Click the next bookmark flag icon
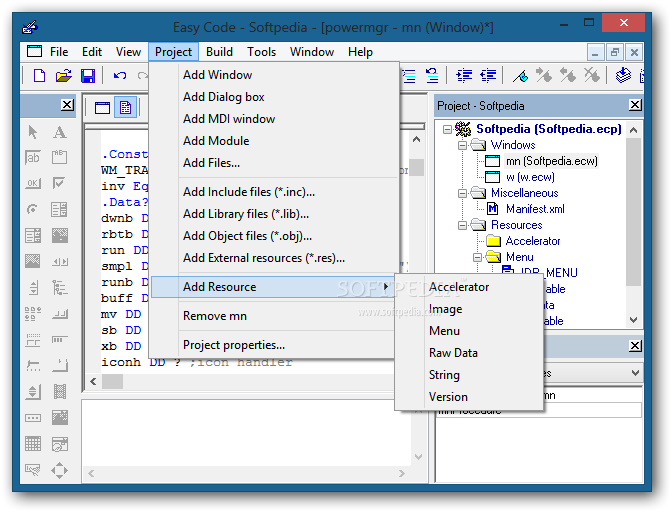Viewport: 672px width, 512px height. [x=544, y=75]
